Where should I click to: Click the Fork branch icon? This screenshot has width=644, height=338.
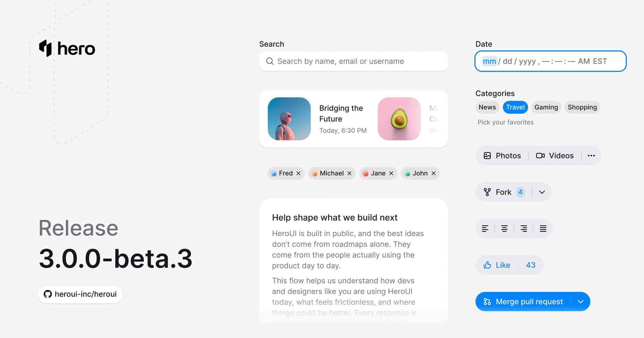487,192
